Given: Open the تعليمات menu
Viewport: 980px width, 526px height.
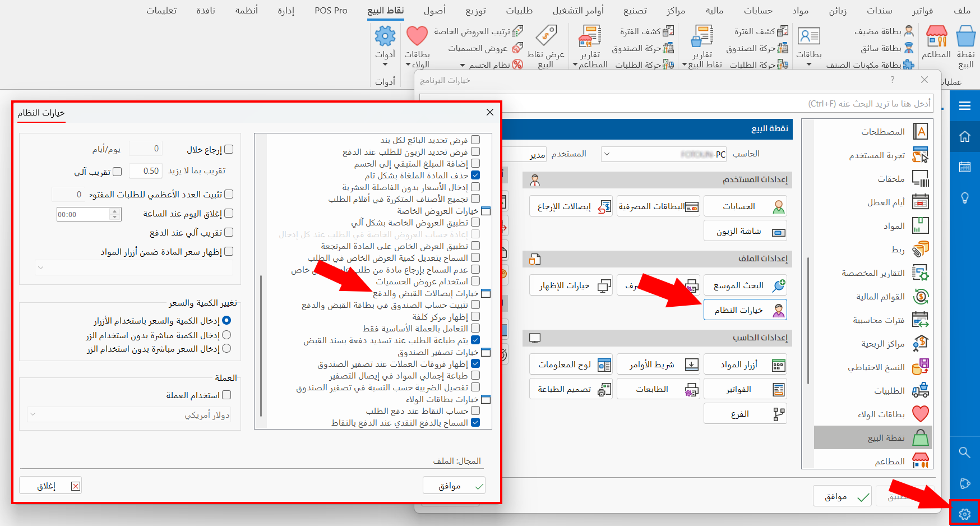Looking at the screenshot, I should point(161,10).
